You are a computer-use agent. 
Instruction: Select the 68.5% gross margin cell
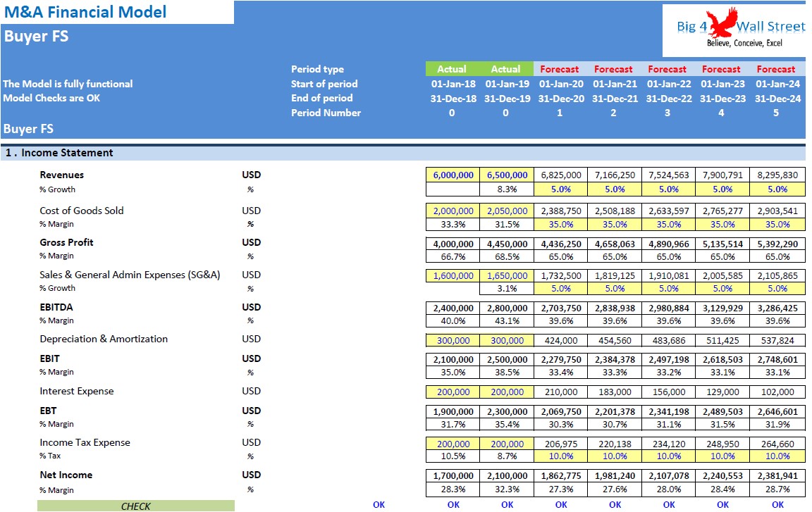pyautogui.click(x=507, y=256)
